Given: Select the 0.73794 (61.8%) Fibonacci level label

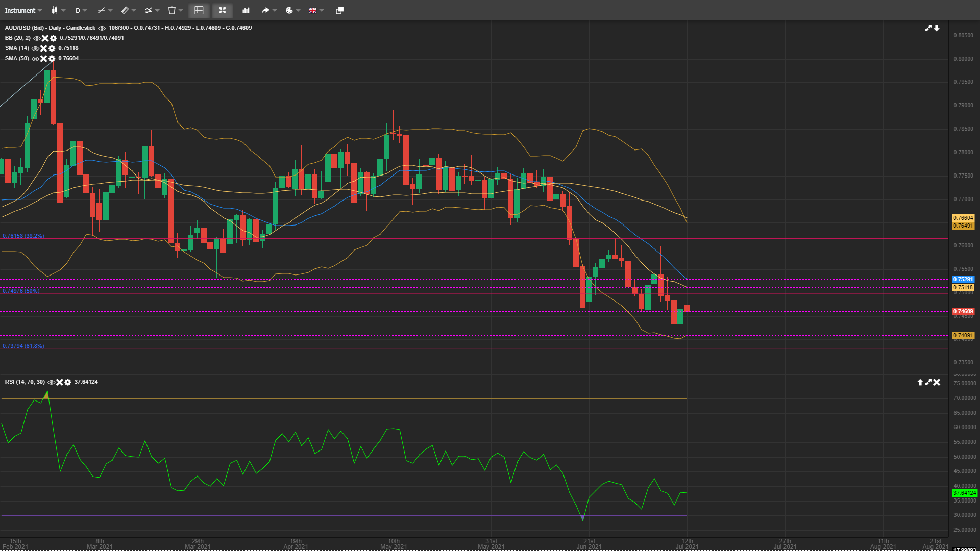Looking at the screenshot, I should [23, 346].
